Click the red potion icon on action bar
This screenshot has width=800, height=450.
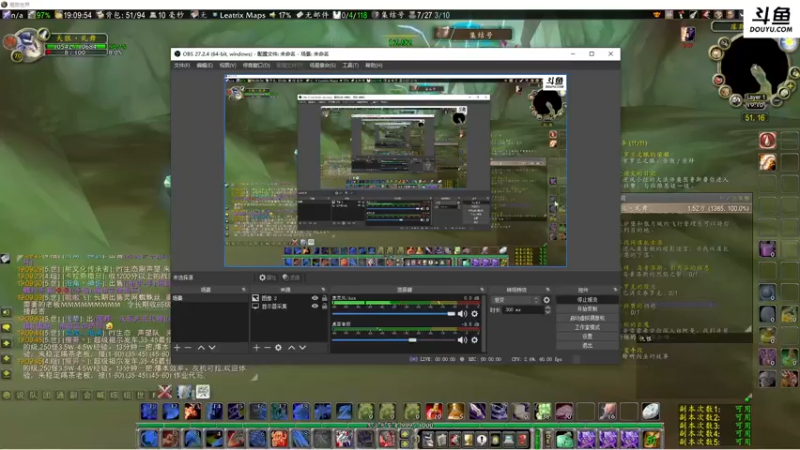coord(434,411)
